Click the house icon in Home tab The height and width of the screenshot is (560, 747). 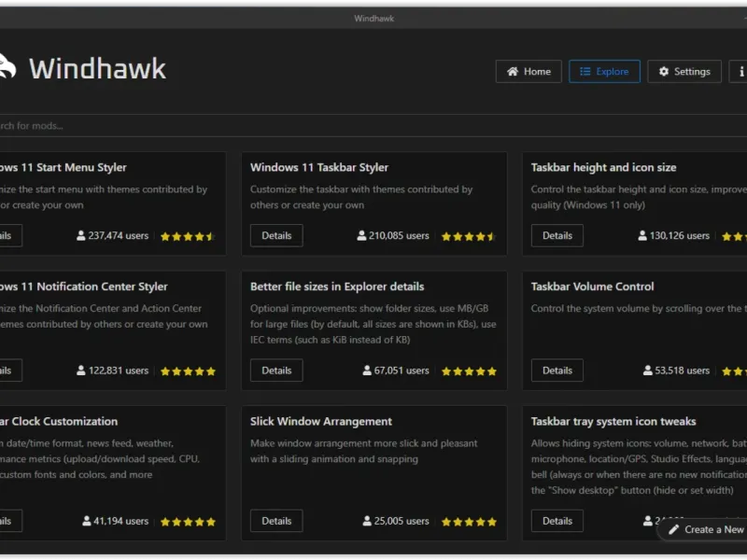click(513, 72)
